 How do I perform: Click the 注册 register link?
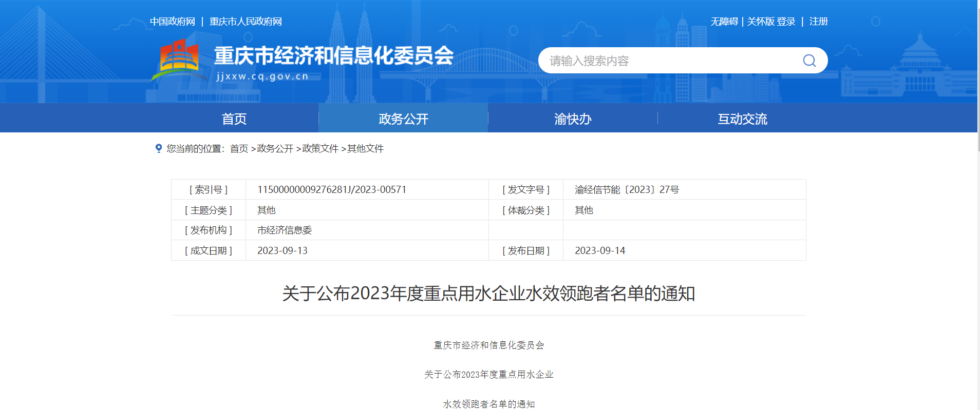tap(818, 22)
